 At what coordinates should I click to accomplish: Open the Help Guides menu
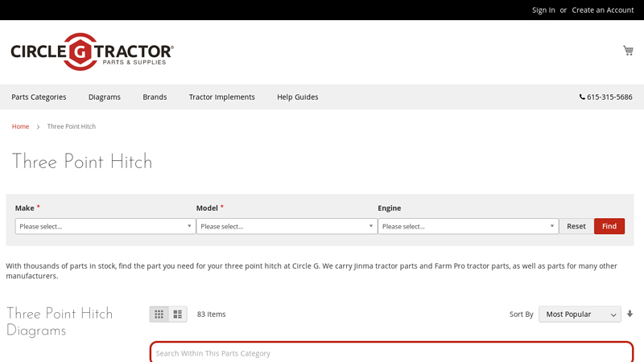coord(297,97)
